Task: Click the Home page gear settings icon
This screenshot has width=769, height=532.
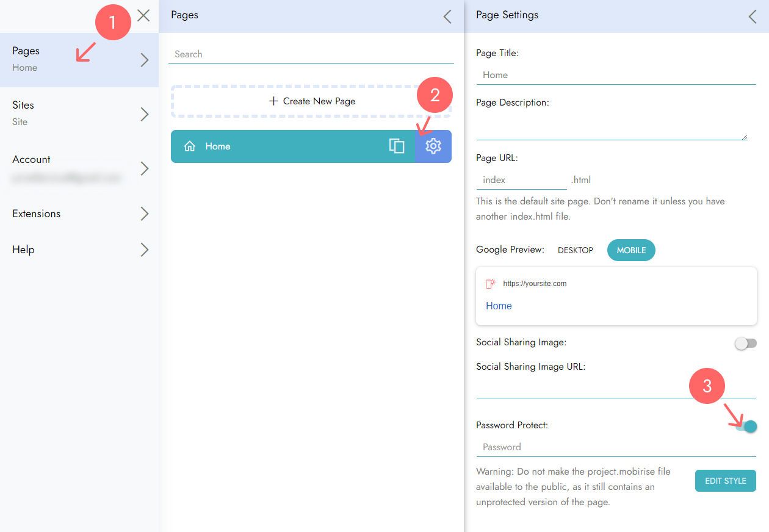Action: pos(433,146)
